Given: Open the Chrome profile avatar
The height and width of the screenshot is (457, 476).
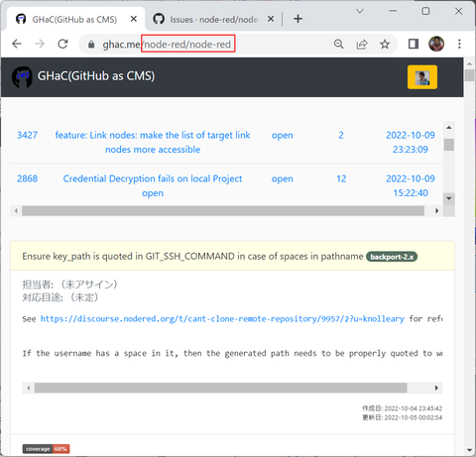Looking at the screenshot, I should tap(436, 44).
